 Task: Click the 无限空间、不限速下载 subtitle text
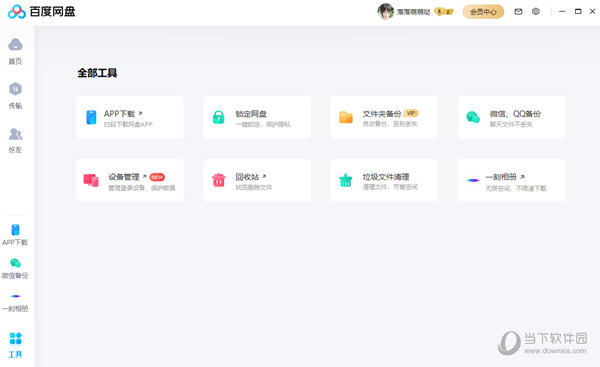tap(516, 188)
